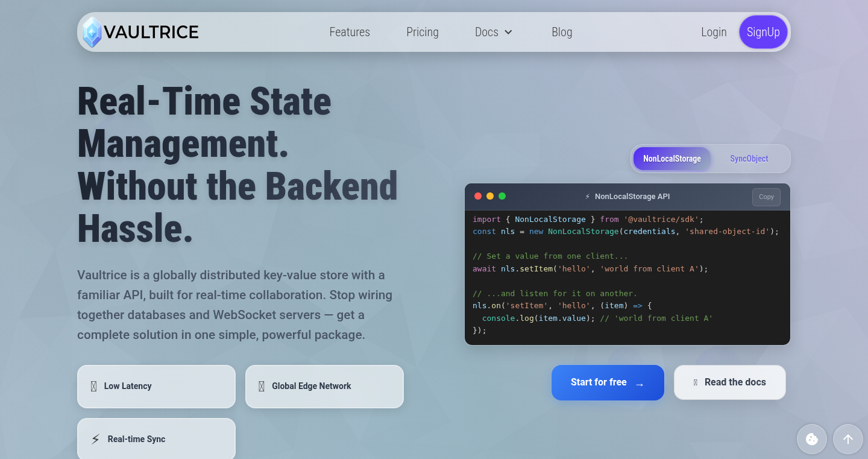Click the 'nls.on('setItem'' code line
The width and height of the screenshot is (868, 459).
562,306
